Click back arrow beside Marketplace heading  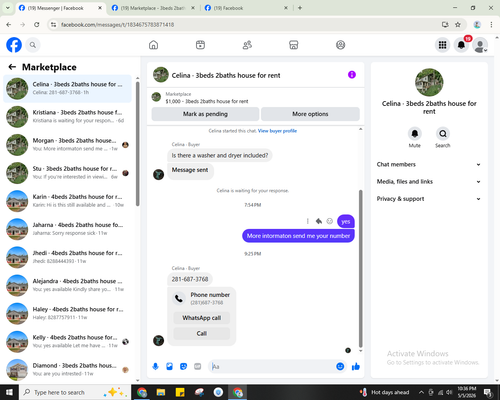(12, 67)
